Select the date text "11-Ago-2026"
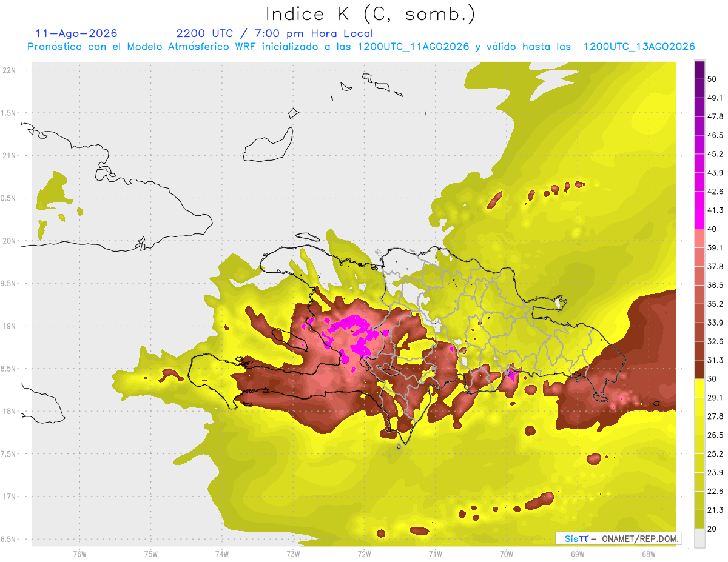The image size is (728, 562). tap(76, 33)
